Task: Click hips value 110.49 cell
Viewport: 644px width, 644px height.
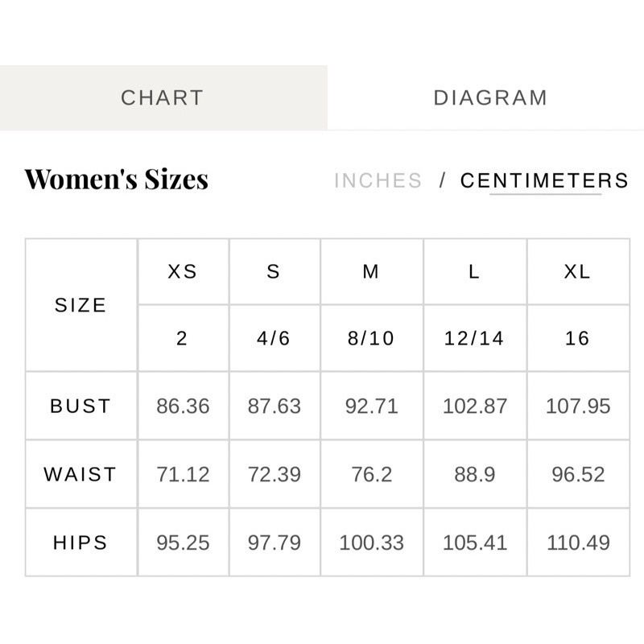Action: (577, 543)
